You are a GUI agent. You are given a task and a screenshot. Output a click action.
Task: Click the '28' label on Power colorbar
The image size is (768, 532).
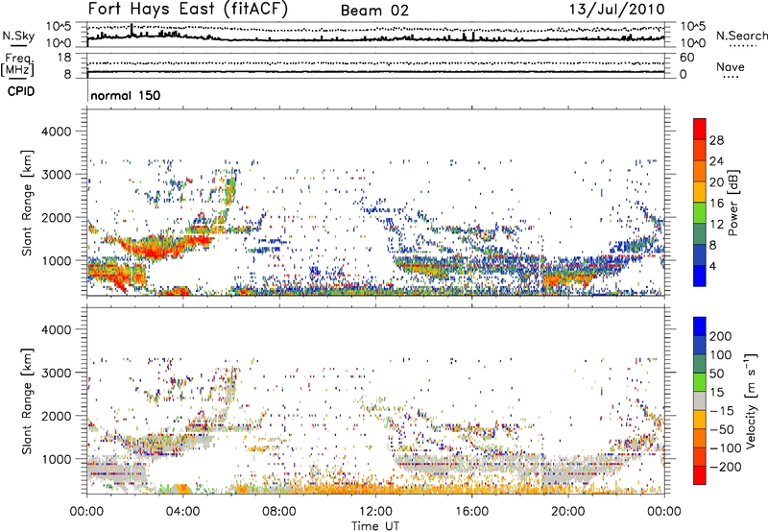click(x=716, y=140)
